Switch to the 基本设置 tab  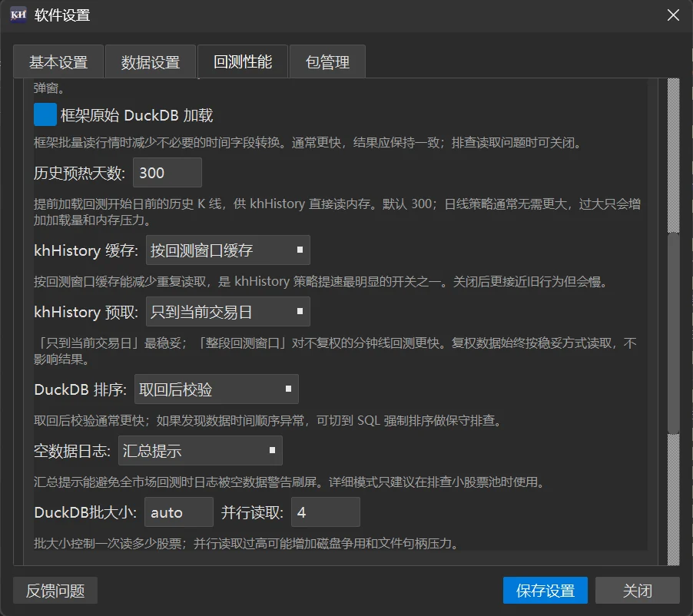[58, 62]
